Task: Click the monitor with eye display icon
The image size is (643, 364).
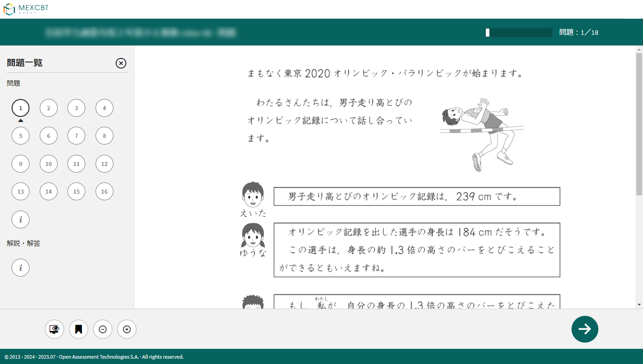Action: (54, 330)
